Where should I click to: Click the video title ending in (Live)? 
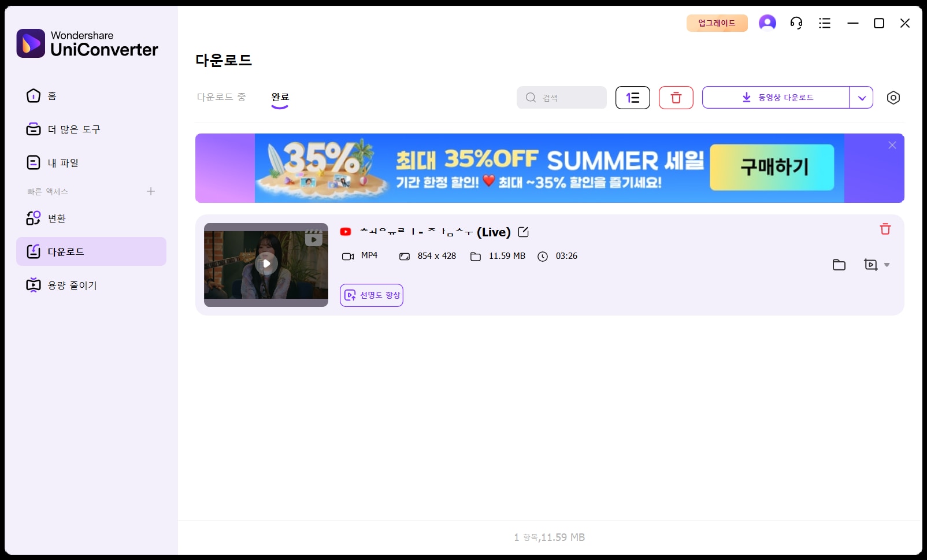pyautogui.click(x=435, y=232)
